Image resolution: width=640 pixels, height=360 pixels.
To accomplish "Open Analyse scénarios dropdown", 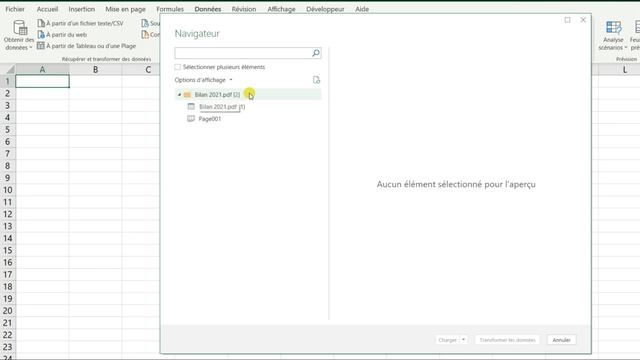I will tap(613, 36).
